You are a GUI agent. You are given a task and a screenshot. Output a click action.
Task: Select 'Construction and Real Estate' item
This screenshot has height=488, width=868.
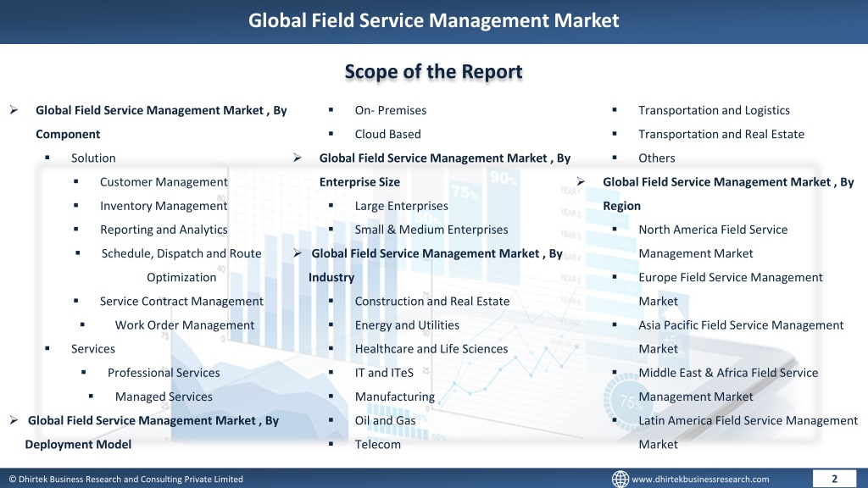tap(431, 301)
